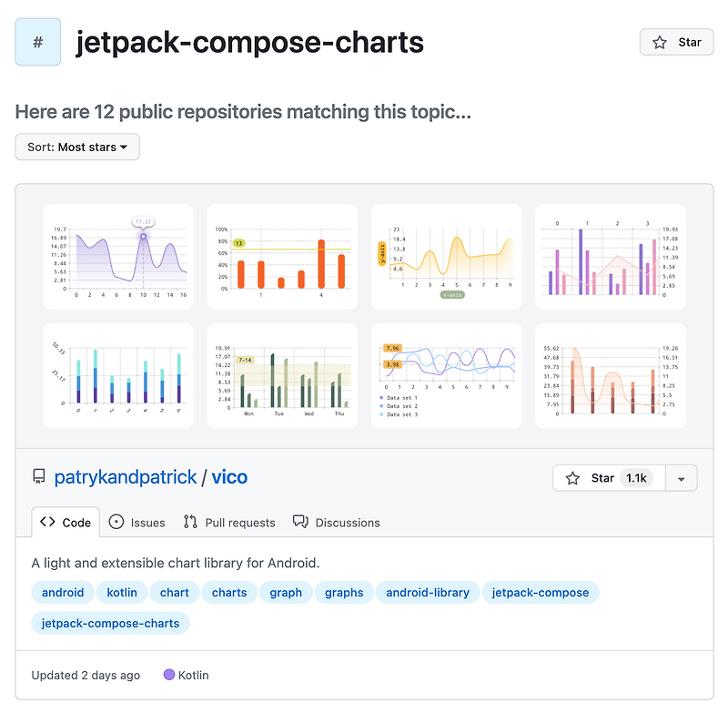Click the jetpack-compose topic tag
This screenshot has width=728, height=713.
(541, 592)
